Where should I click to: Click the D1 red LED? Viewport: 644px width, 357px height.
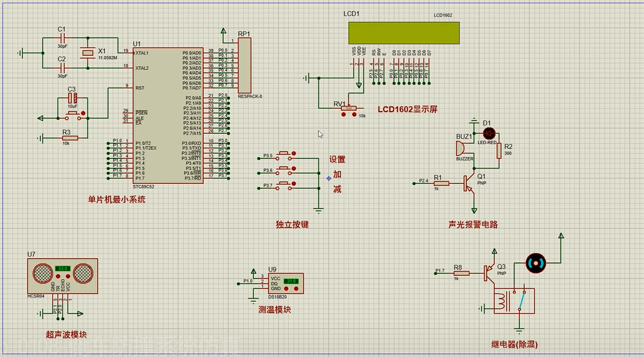[489, 133]
